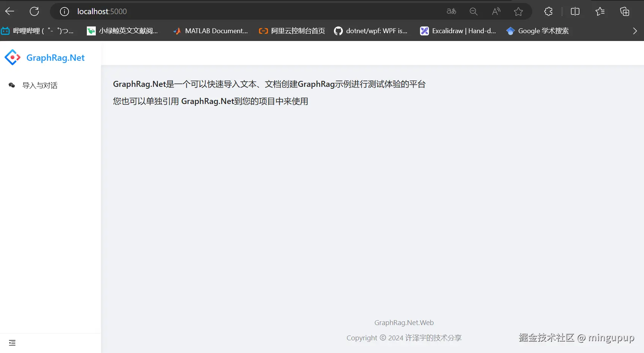Screen dimensions: 644x353
Task: Open the Google 学术搜索 bookmark
Action: coord(537,31)
